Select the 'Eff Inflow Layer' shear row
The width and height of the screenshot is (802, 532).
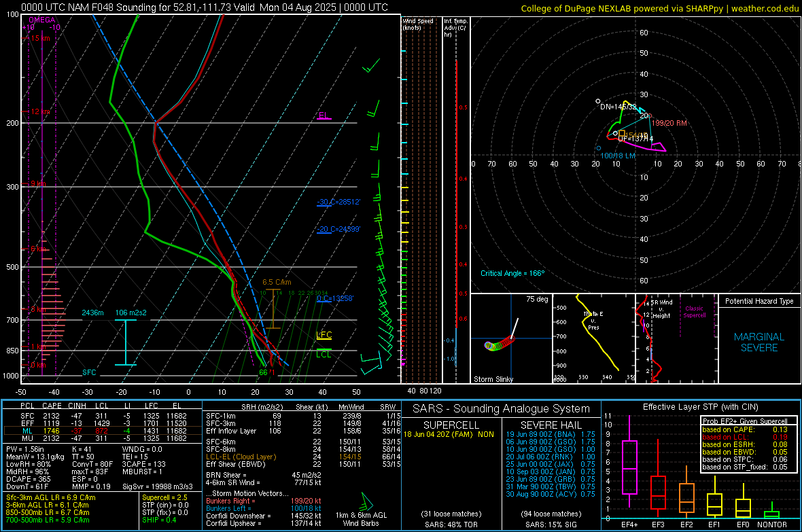[x=303, y=431]
